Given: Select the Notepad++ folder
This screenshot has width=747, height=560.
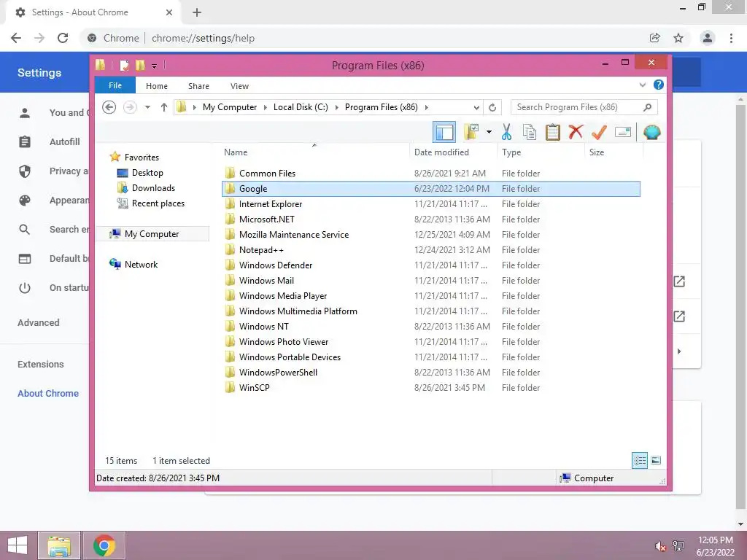Looking at the screenshot, I should 431,249.
